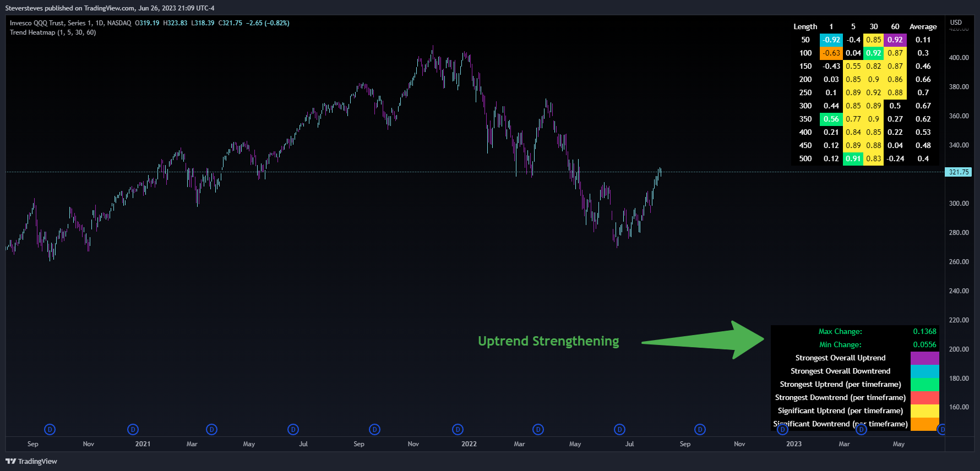This screenshot has height=471, width=980.
Task: Click the dividend marker just after Sep 2021
Action: pyautogui.click(x=374, y=429)
